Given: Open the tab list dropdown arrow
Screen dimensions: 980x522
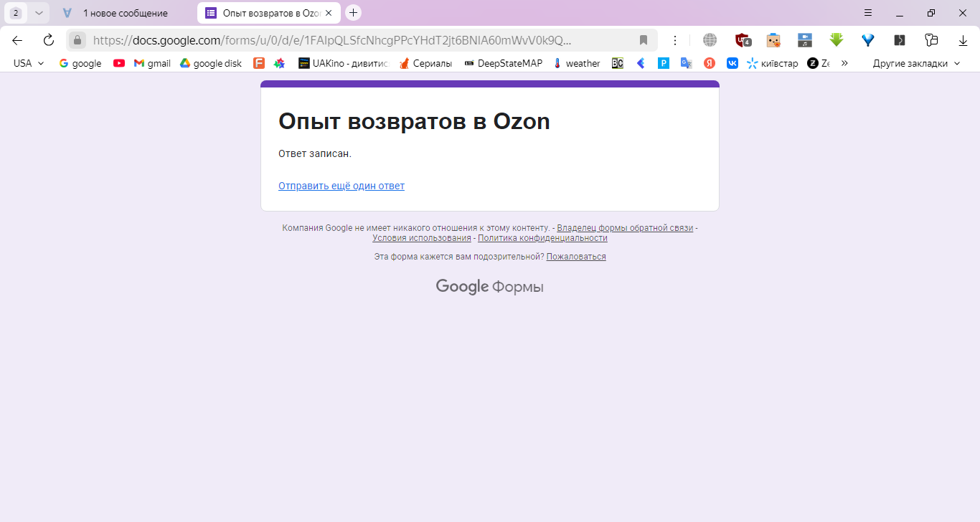Looking at the screenshot, I should (39, 13).
